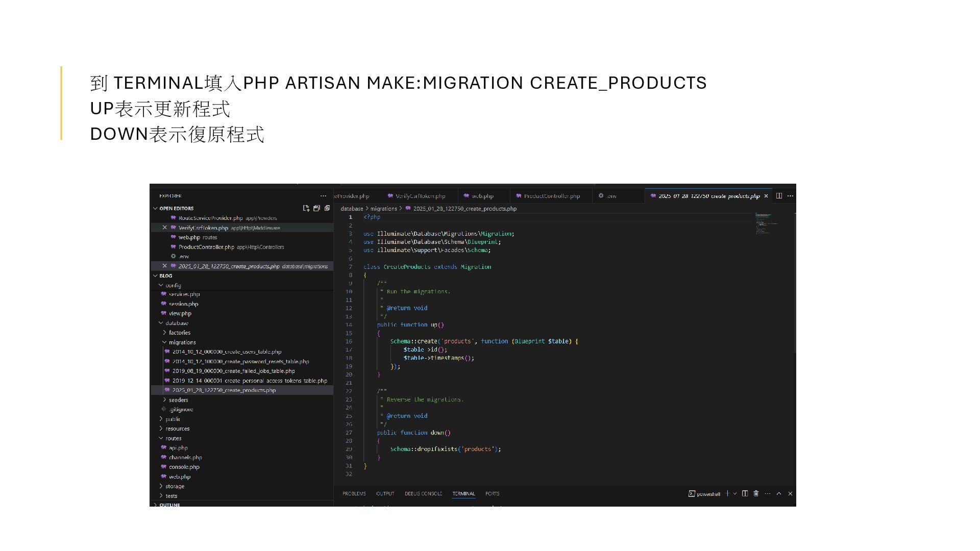Expand the public folder
Image resolution: width=980 pixels, height=551 pixels.
pos(161,419)
